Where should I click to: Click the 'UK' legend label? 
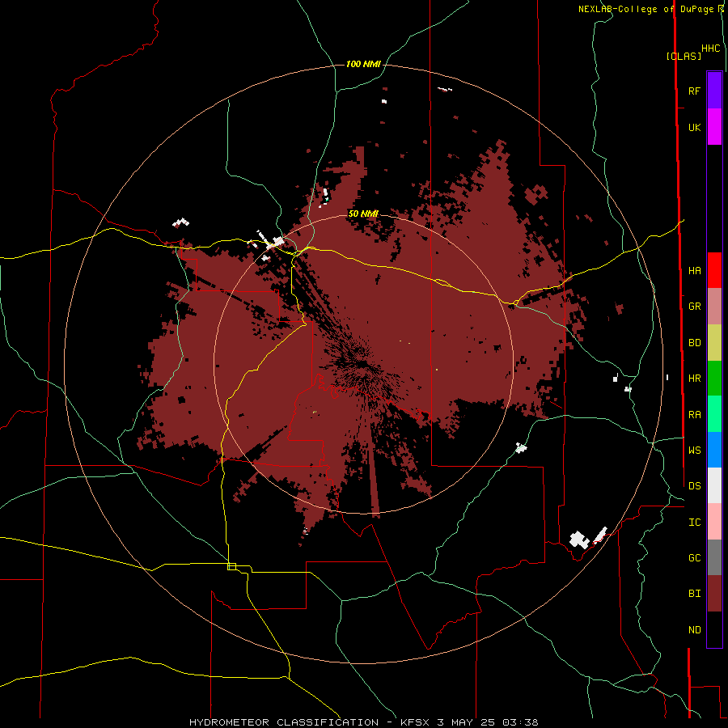[x=694, y=127]
